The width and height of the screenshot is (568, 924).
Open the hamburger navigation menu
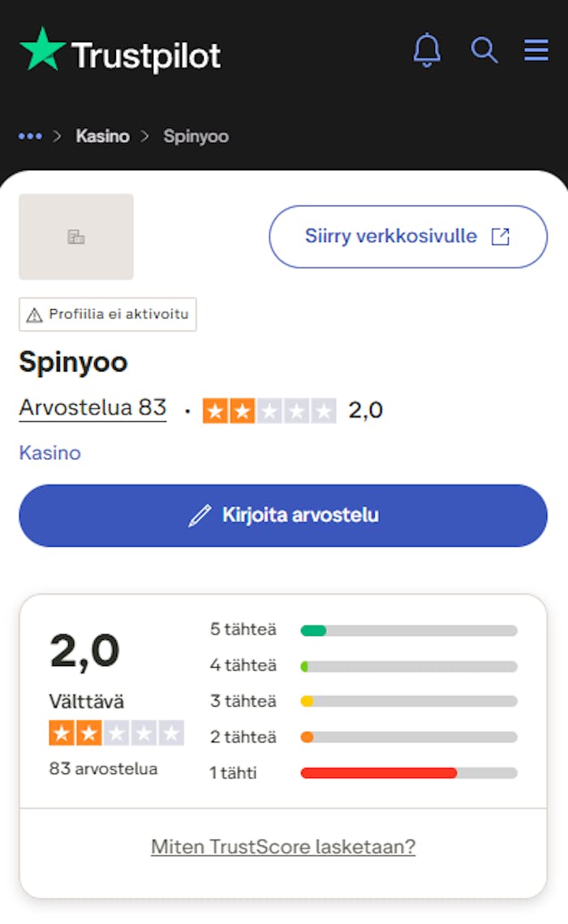(536, 50)
